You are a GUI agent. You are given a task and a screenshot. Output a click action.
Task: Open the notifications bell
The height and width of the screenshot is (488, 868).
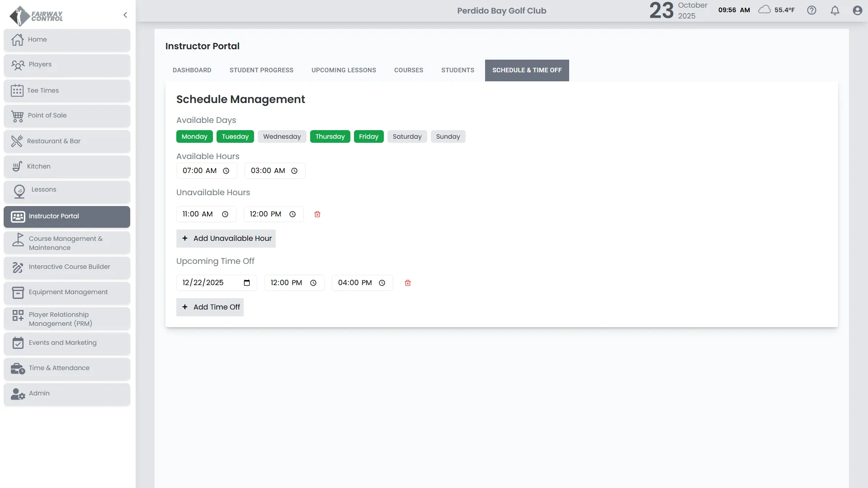coord(835,10)
